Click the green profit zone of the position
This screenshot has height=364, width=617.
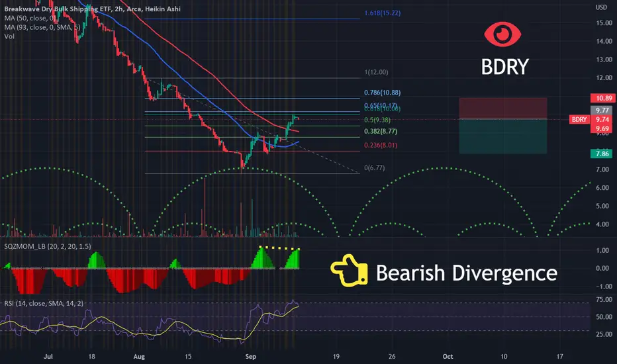(x=503, y=136)
